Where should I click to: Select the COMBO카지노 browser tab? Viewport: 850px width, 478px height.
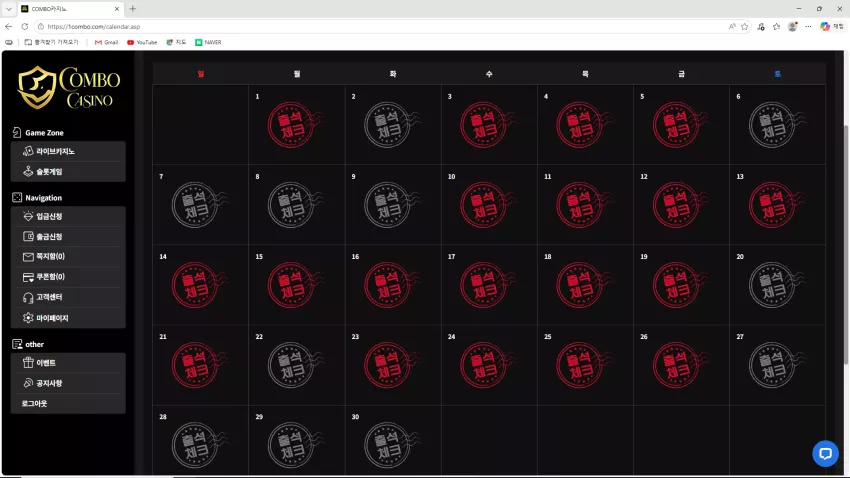tap(70, 9)
